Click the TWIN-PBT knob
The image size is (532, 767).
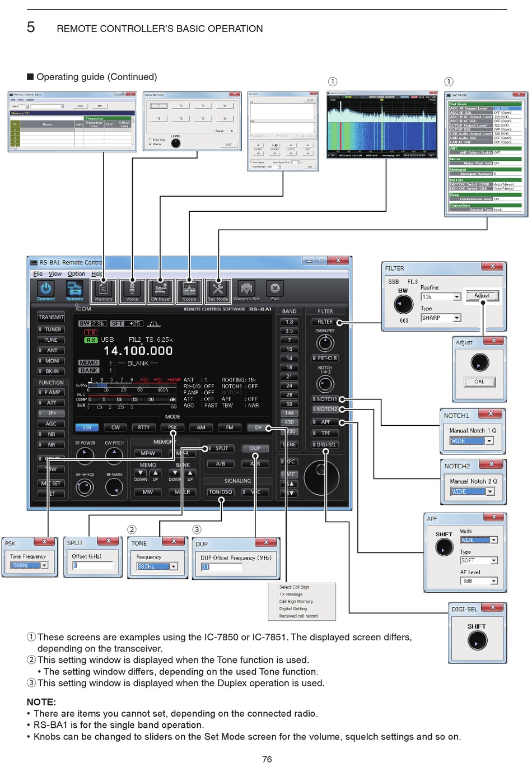tap(325, 342)
